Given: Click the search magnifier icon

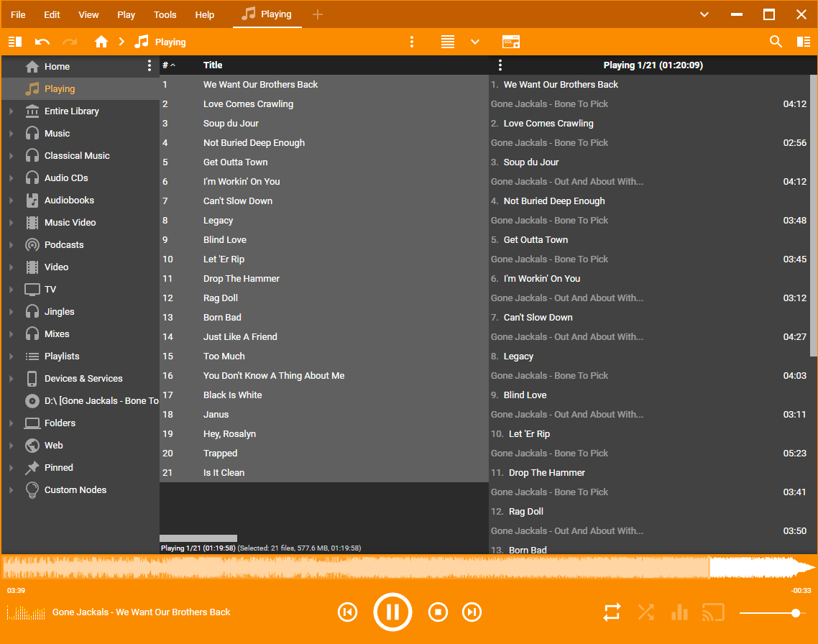Looking at the screenshot, I should 776,42.
